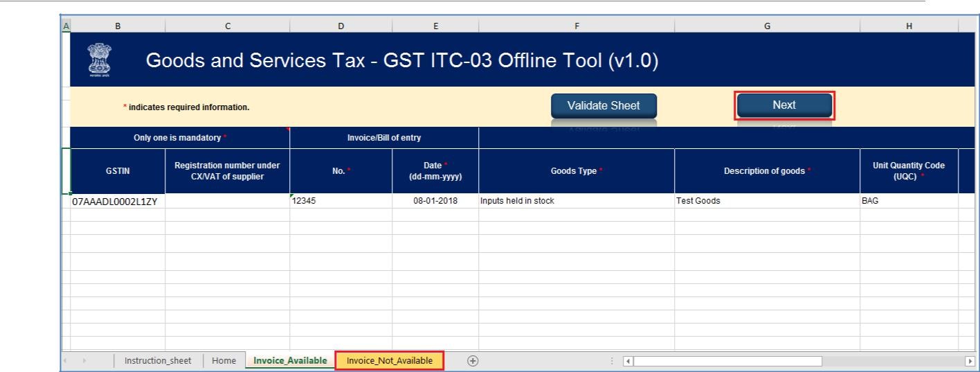This screenshot has height=372, width=980.
Task: Click Description of goods heading
Action: (767, 171)
